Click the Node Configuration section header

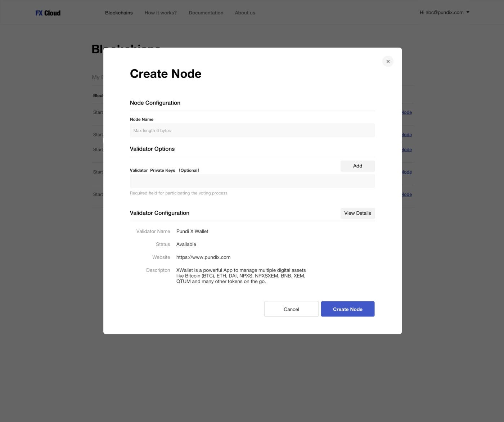click(155, 103)
